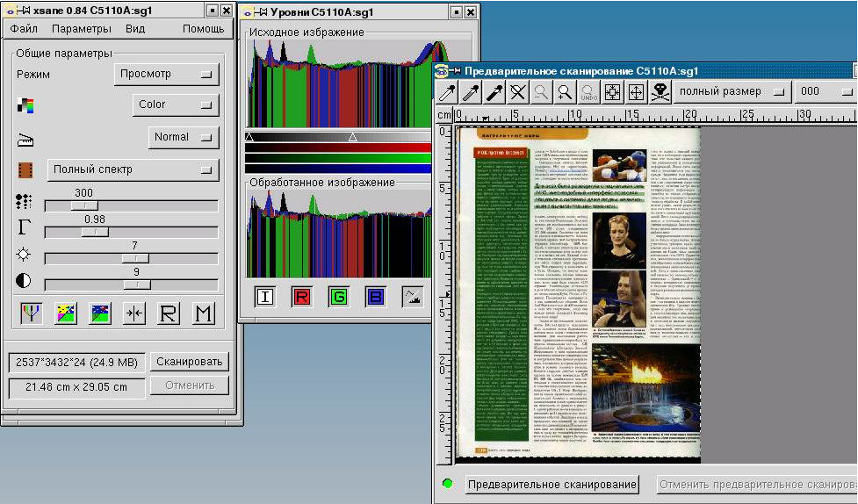Select the white point pipette tool
The height and width of the screenshot is (504, 858).
[x=448, y=91]
